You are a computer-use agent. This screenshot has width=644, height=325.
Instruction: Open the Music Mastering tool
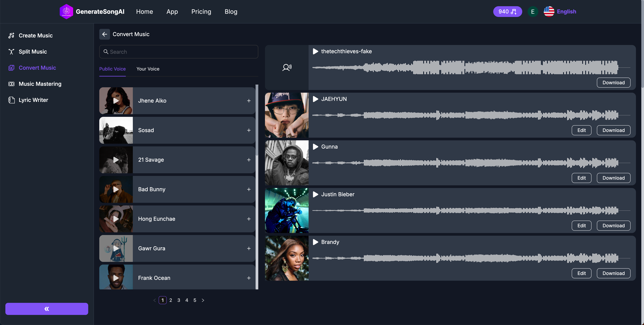40,84
